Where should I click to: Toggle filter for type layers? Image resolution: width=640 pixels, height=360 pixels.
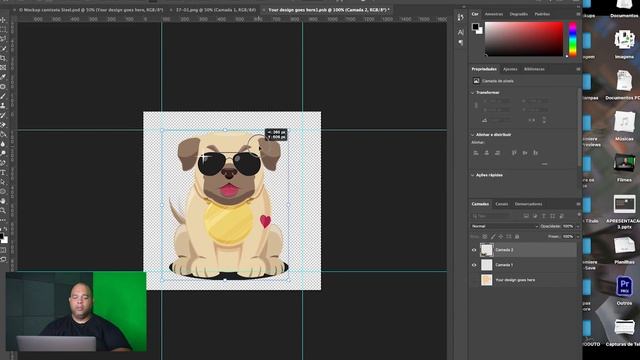click(x=544, y=216)
